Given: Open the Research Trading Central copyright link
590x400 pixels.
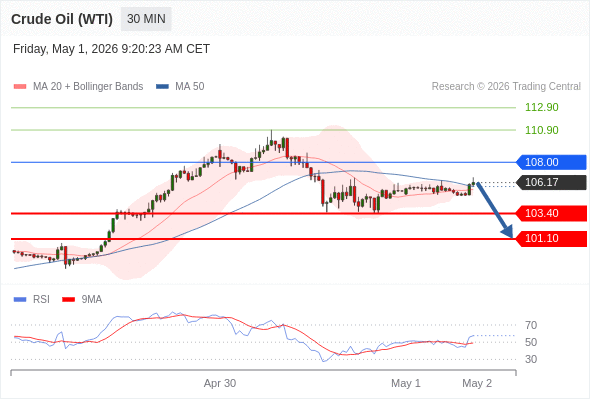Looking at the screenshot, I should (506, 87).
